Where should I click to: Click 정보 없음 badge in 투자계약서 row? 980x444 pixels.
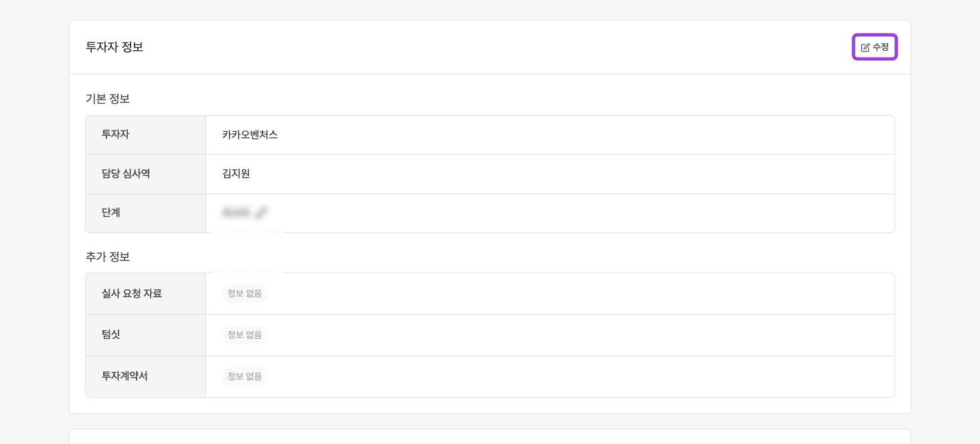pyautogui.click(x=244, y=376)
